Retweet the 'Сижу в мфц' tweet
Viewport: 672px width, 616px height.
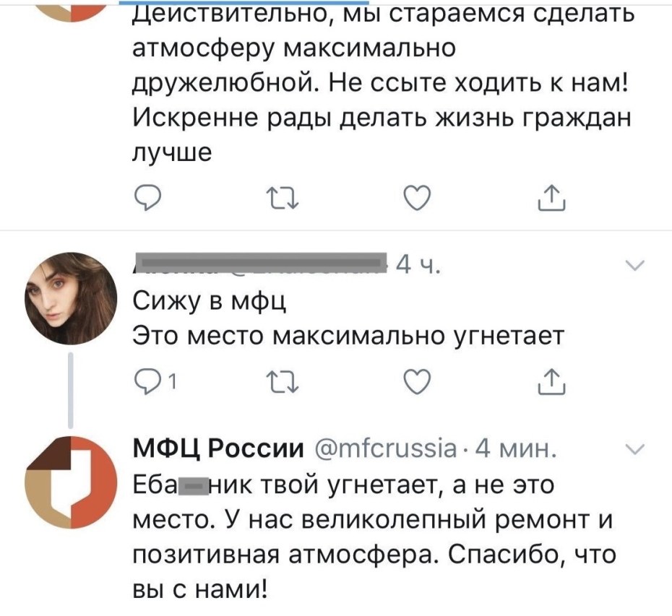click(x=283, y=382)
